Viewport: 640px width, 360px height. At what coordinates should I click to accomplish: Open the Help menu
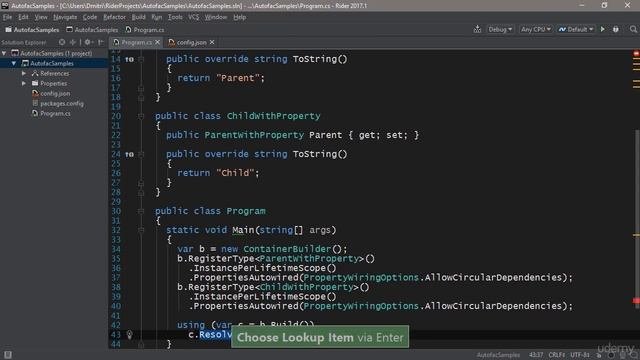tap(240, 17)
